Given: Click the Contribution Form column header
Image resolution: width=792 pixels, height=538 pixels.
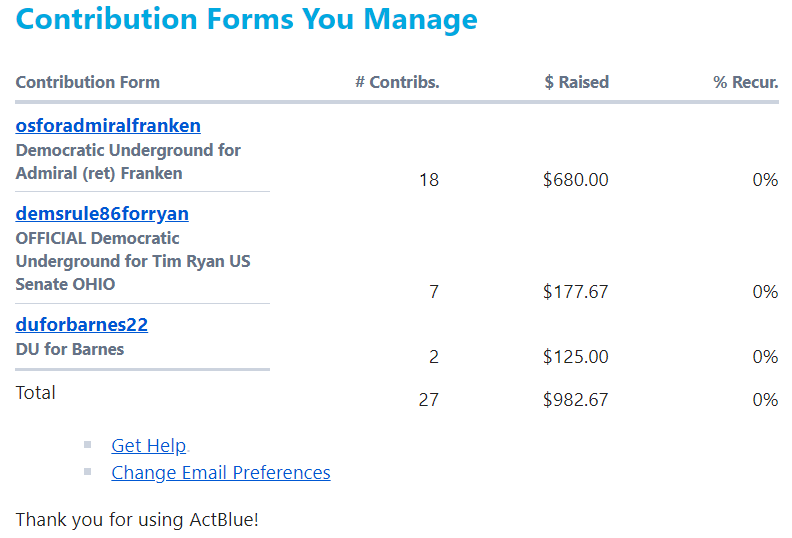Looking at the screenshot, I should pos(88,82).
